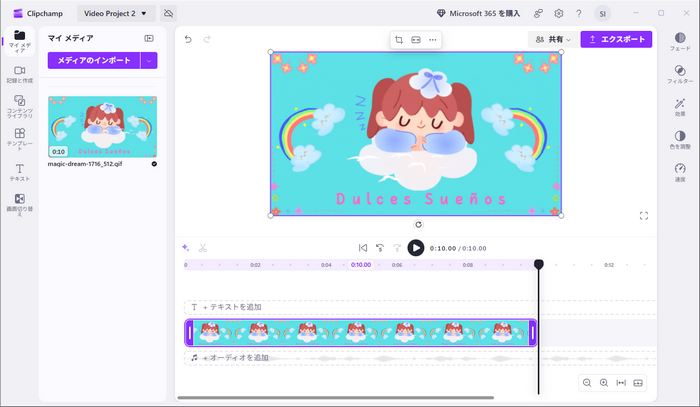The height and width of the screenshot is (407, 700).
Task: Click the rightmost timeline view icon
Action: click(638, 383)
